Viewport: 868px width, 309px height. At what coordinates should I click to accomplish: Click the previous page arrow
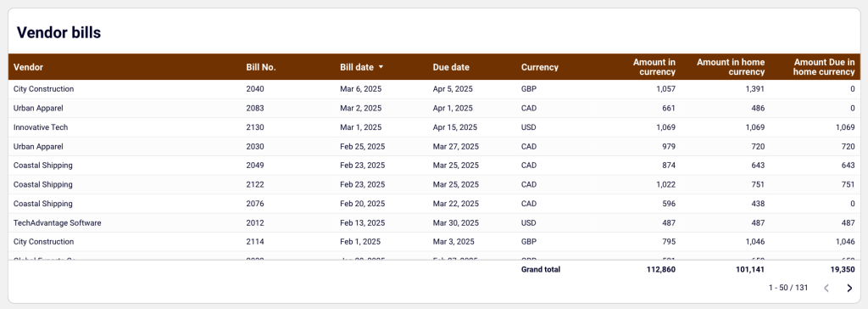[x=826, y=288]
